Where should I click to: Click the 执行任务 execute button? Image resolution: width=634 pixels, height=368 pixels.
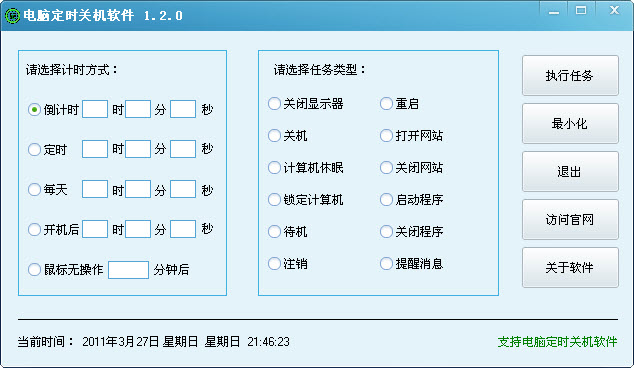(570, 76)
